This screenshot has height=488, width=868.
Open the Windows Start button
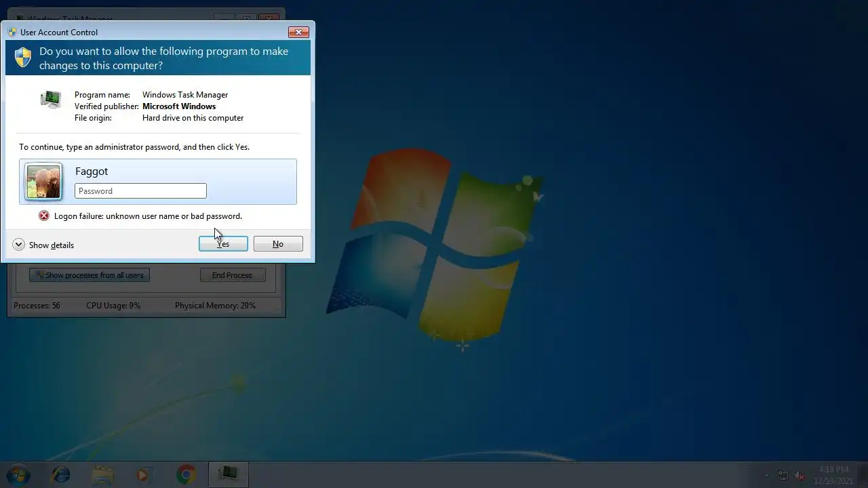[x=18, y=474]
